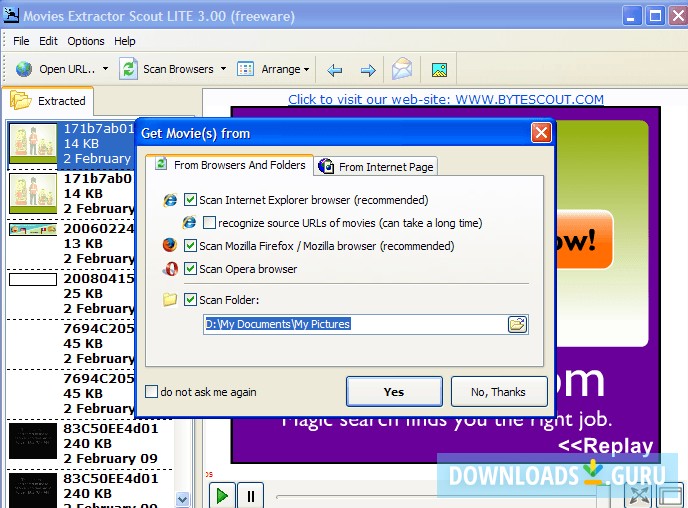
Task: Click the fullscreen expand icon near player
Action: [639, 496]
